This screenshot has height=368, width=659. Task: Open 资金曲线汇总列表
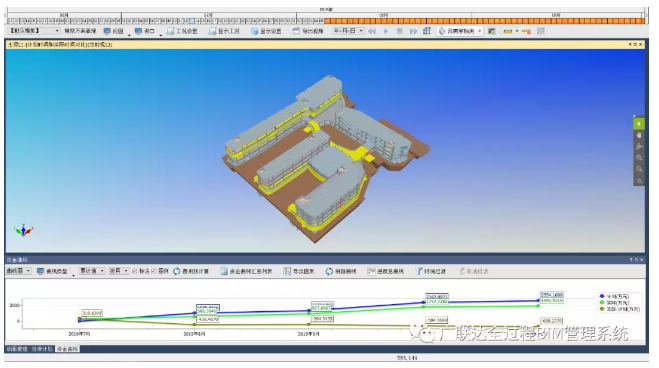pyautogui.click(x=246, y=271)
